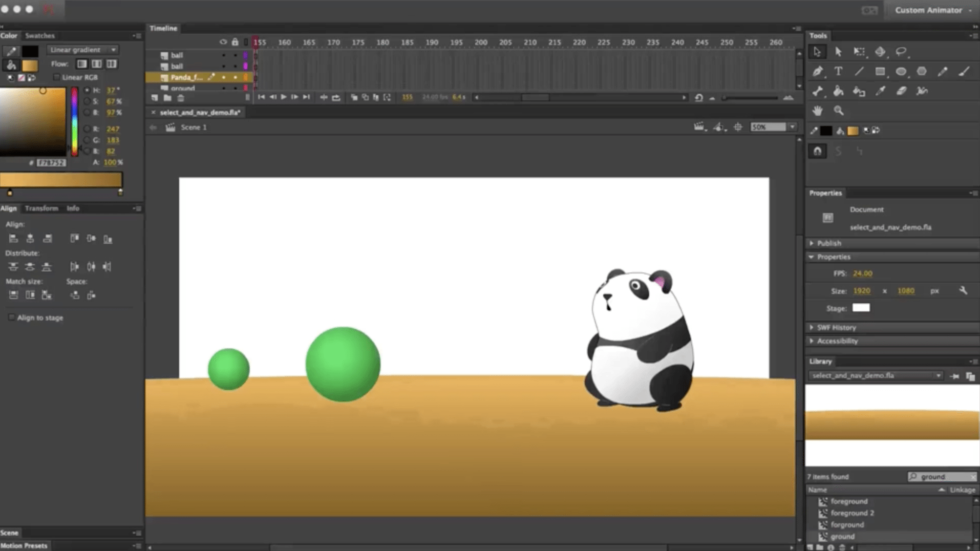Screen dimensions: 980x551
Task: Toggle Loop playback in timeline
Action: tap(336, 97)
